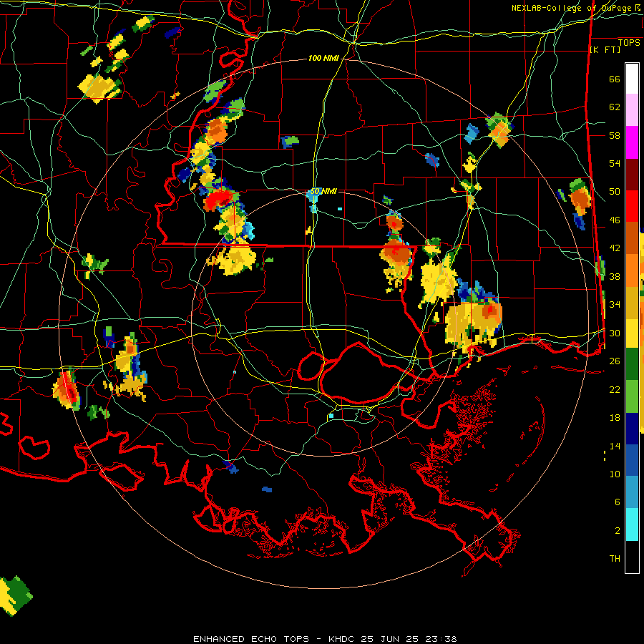Screen dimensions: 644x644
Task: Click the legend value 50
Action: click(x=615, y=192)
